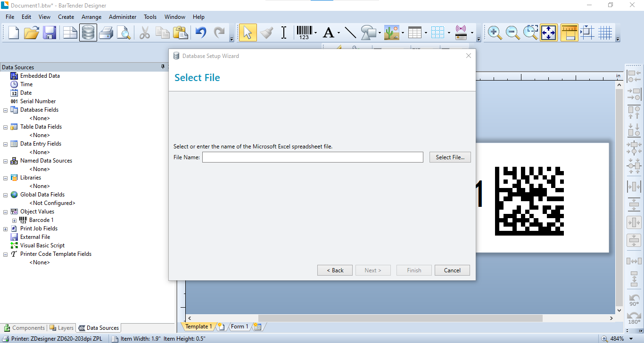Focus the File Name input field
The height and width of the screenshot is (343, 644).
coord(313,157)
